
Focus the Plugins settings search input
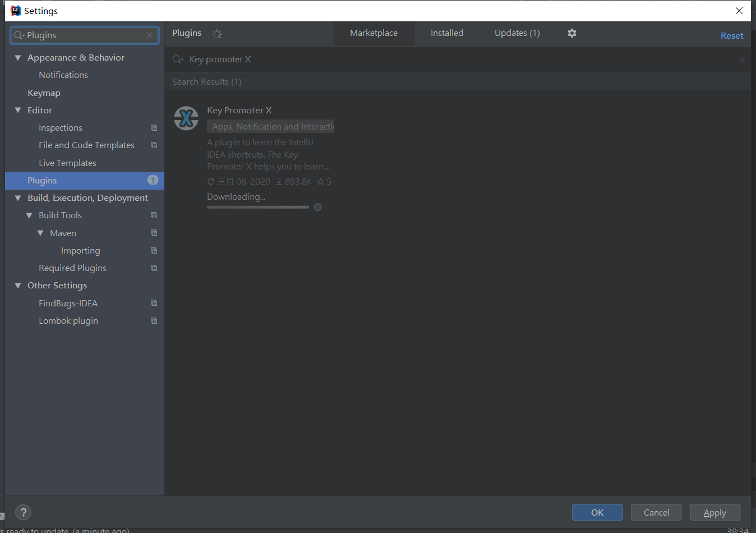pos(85,35)
